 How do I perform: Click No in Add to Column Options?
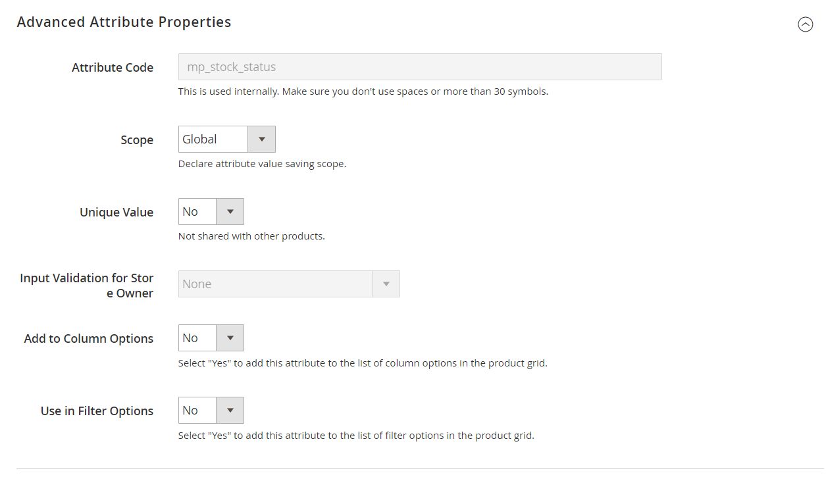(197, 338)
